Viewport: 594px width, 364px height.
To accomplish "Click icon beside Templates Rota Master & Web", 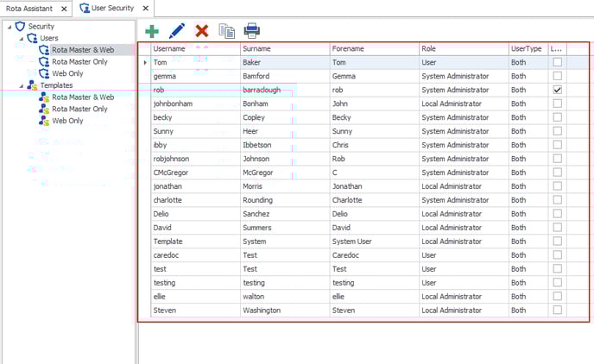I will pyautogui.click(x=44, y=97).
